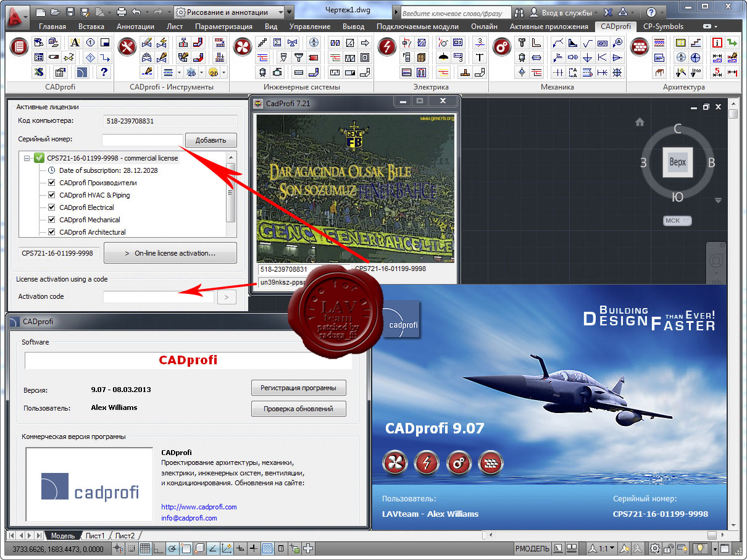
Task: Switch to the CP-Symbols ribbon tab
Action: 664,27
